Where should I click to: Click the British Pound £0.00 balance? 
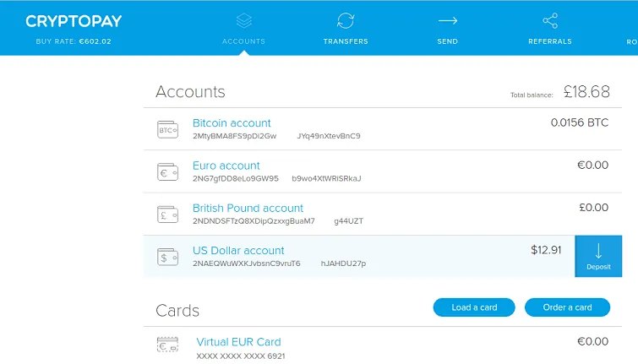(x=594, y=208)
